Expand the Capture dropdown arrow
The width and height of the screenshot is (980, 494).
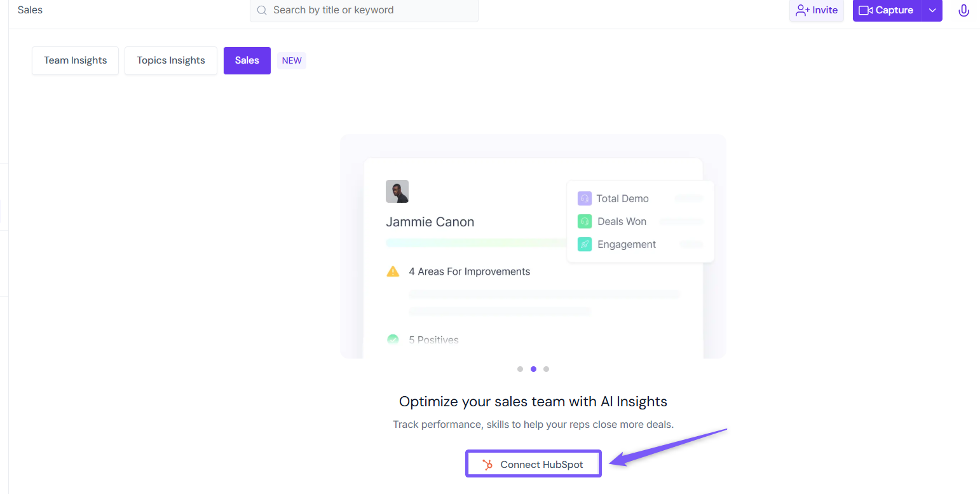pos(932,10)
